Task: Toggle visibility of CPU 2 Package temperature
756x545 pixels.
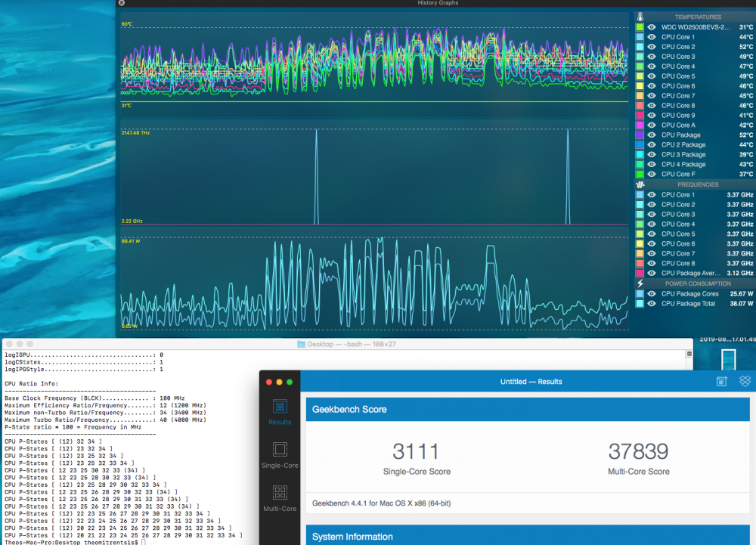Action: [652, 144]
